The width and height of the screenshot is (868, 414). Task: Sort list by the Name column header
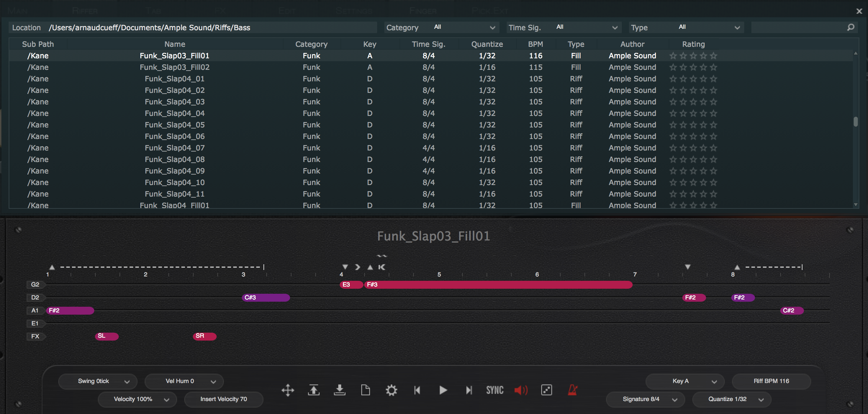point(175,44)
